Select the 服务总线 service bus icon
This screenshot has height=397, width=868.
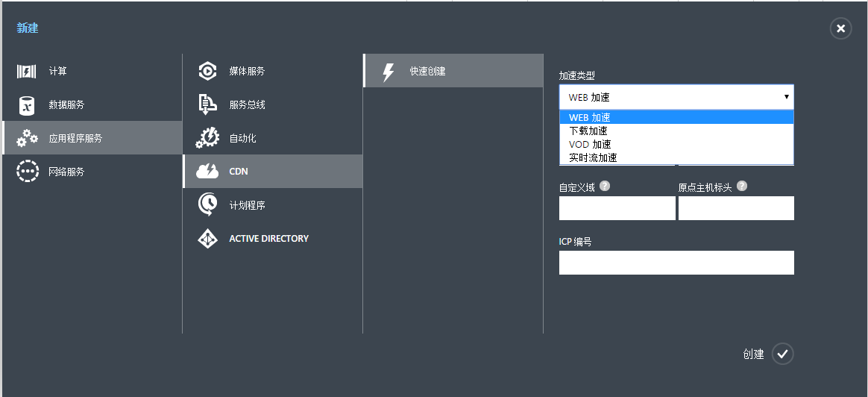[x=207, y=105]
